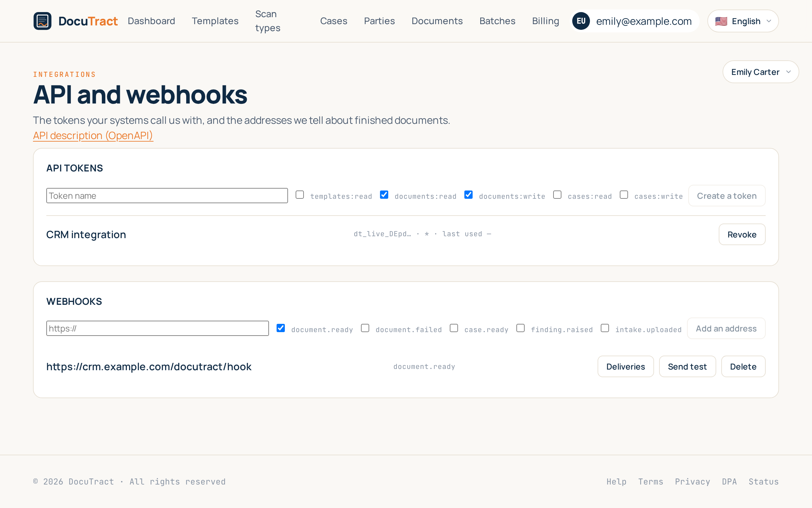Open the Terms footer link
The image size is (812, 508).
click(651, 481)
